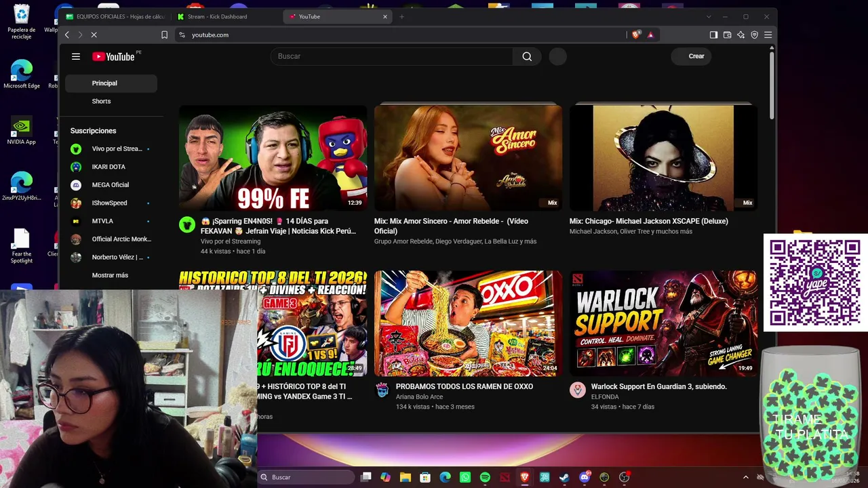
Task: Open Official Arctic Monkeys subscription
Action: (x=111, y=239)
